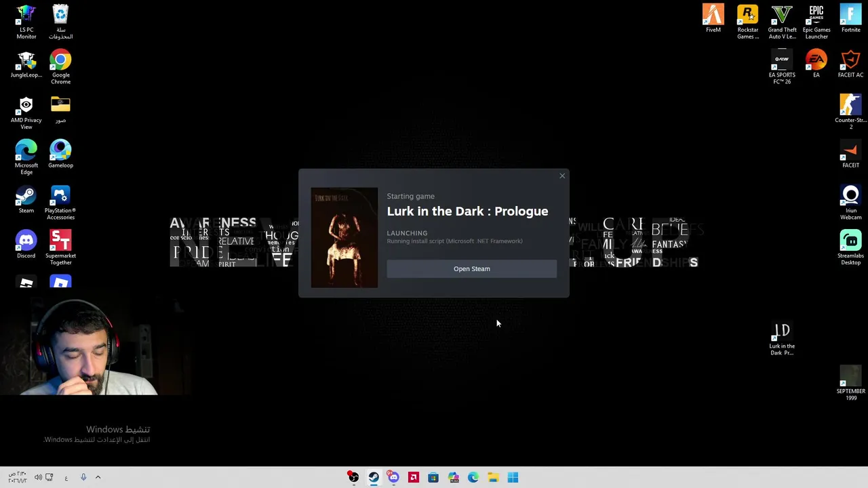The width and height of the screenshot is (868, 488).
Task: Open the SEPTEMBER 1999 desktop shortcut
Action: point(850,384)
